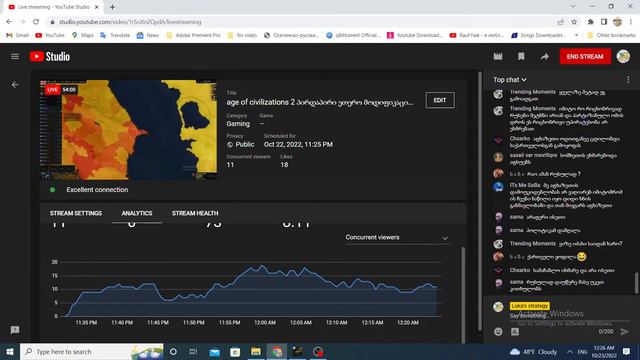The height and width of the screenshot is (360, 640).
Task: Open the taskbar clock and date
Action: point(604,351)
